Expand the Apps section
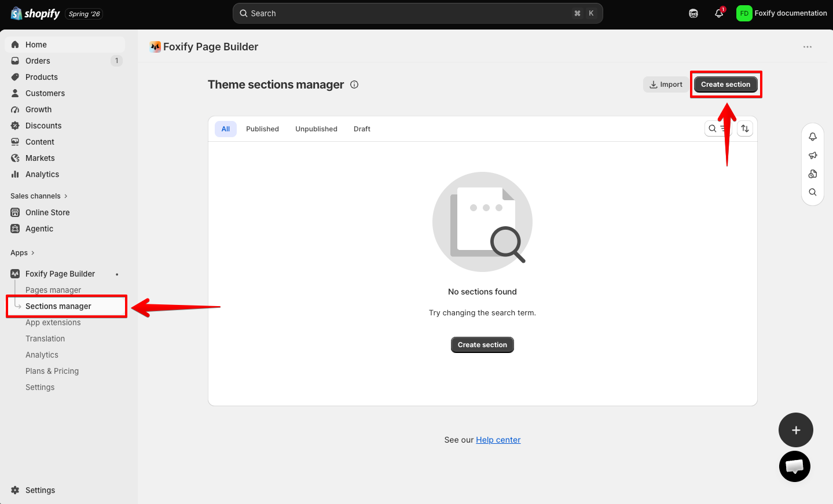Viewport: 833px width, 504px height. tap(23, 253)
